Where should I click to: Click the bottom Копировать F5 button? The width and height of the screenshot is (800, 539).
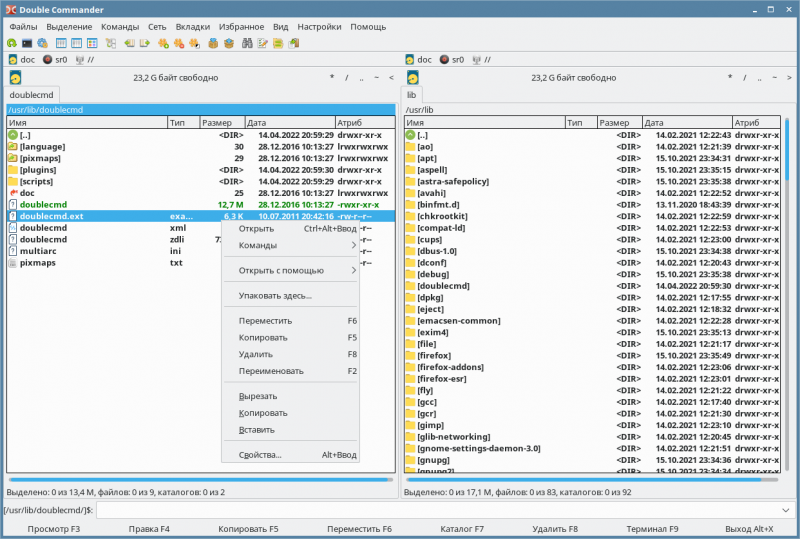(x=248, y=529)
